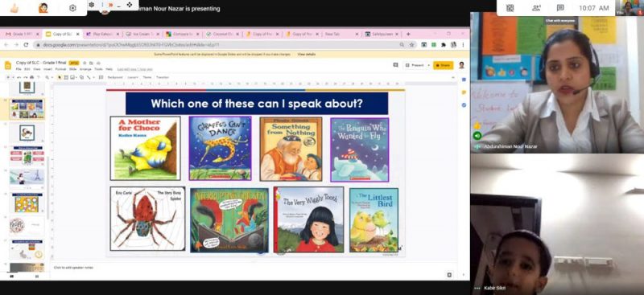Viewport: 644px width, 295px height.
Task: Select the A Mother for Choco book cover
Action: tap(145, 148)
